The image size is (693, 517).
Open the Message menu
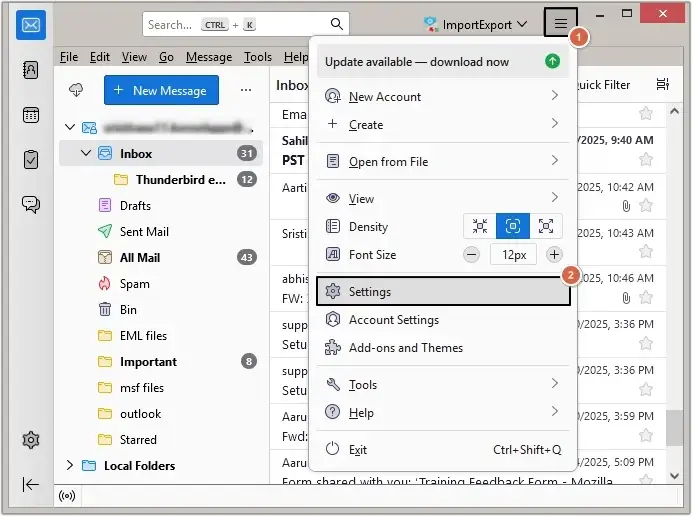[209, 57]
